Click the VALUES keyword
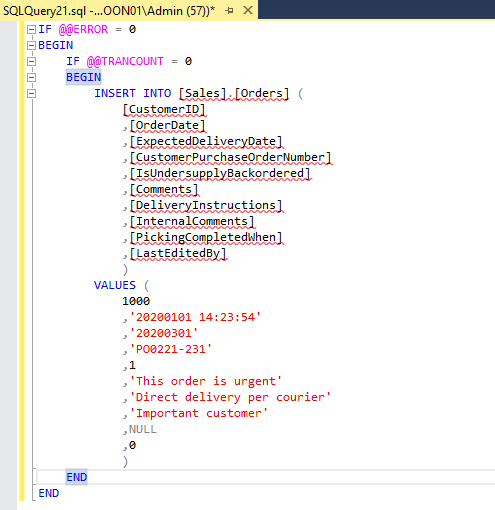 pyautogui.click(x=115, y=285)
